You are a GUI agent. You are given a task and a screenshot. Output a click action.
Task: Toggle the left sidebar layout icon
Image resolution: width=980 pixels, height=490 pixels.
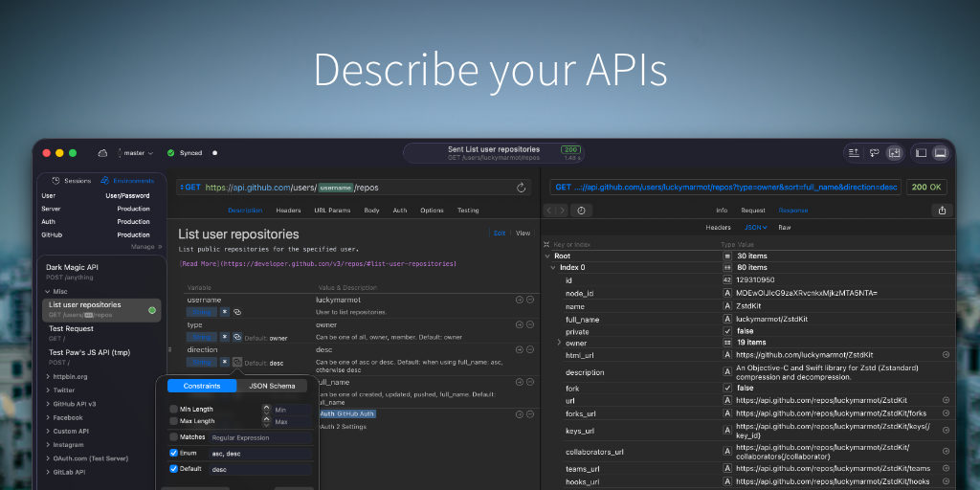coord(922,152)
